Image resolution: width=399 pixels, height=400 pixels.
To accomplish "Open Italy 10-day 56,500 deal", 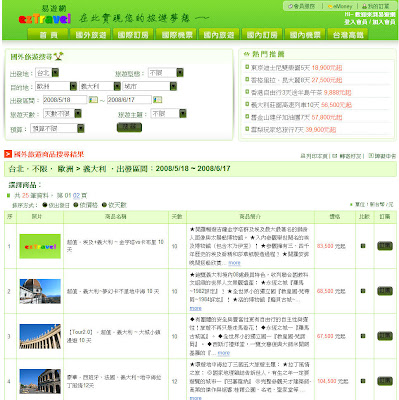I will tap(301, 105).
